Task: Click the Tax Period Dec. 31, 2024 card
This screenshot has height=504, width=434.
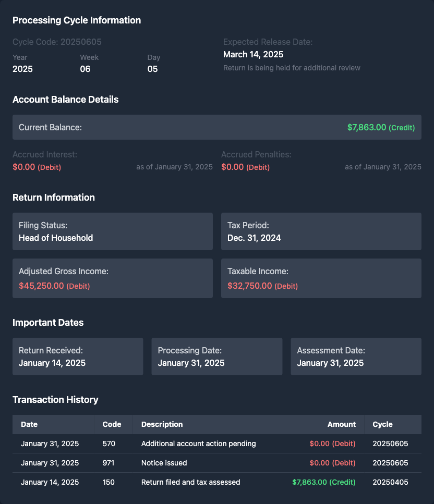Action: (x=321, y=231)
